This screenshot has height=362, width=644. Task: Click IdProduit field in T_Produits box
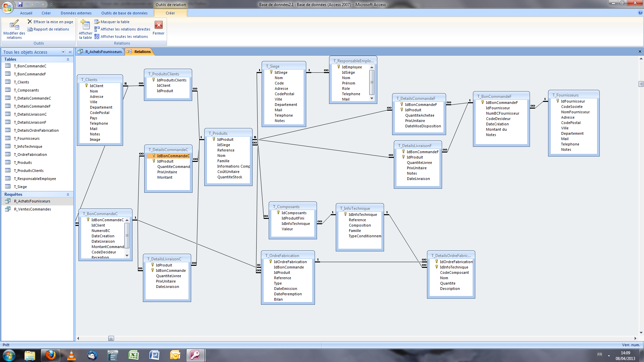(x=225, y=139)
